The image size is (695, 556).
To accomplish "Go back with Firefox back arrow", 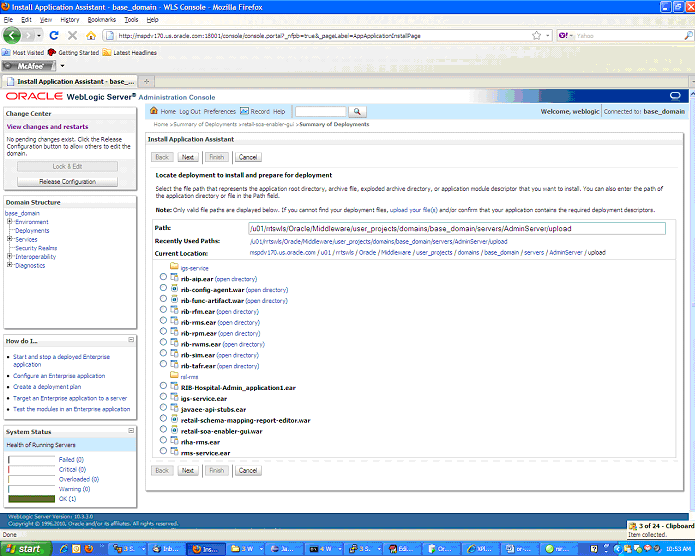I will pos(12,35).
